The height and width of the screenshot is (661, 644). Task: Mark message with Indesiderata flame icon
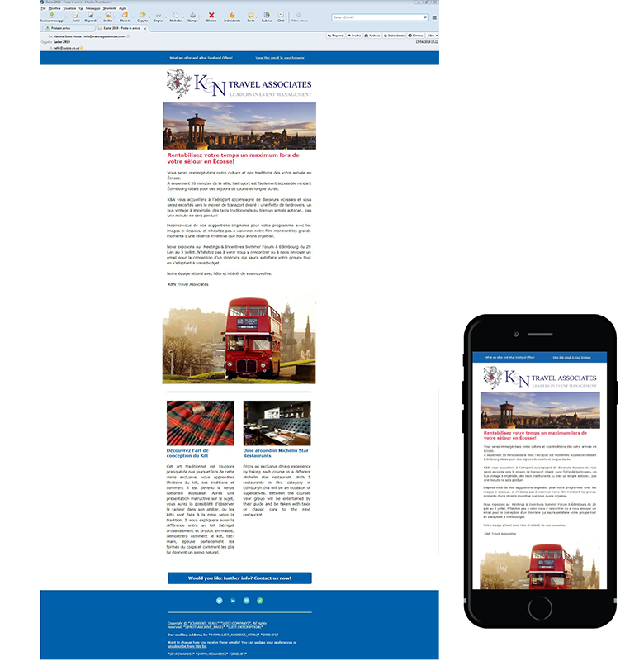233,16
